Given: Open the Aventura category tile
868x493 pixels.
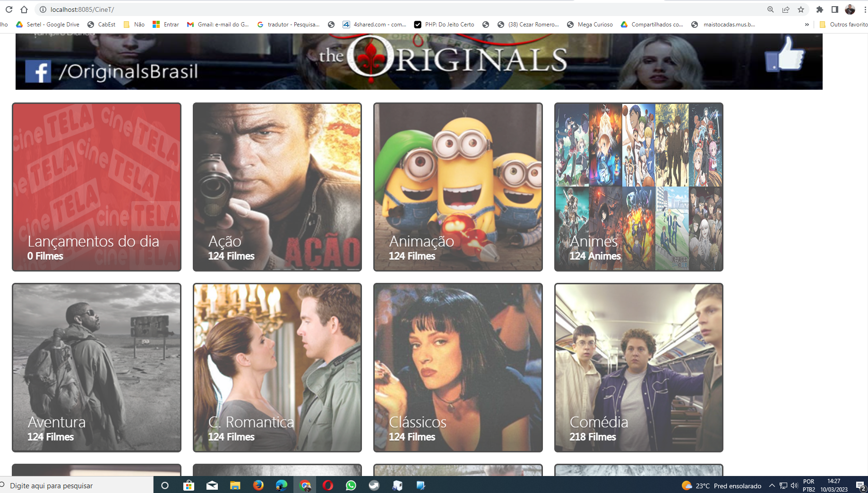Looking at the screenshot, I should tap(96, 367).
